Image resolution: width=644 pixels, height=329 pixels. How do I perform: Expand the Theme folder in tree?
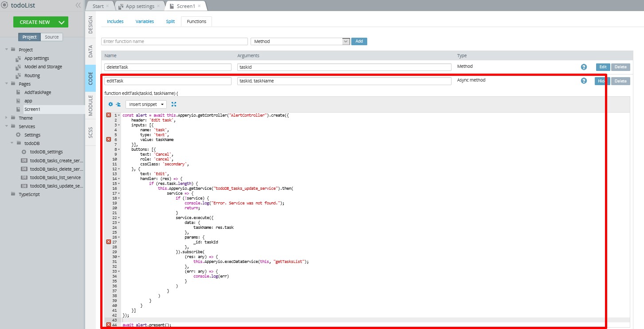pos(6,118)
